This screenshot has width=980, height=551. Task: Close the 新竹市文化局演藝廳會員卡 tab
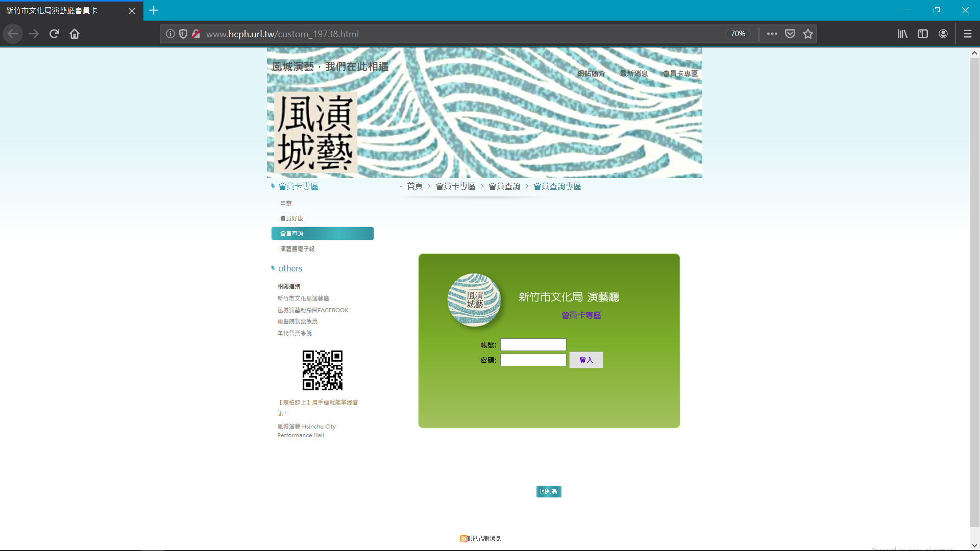(x=132, y=11)
